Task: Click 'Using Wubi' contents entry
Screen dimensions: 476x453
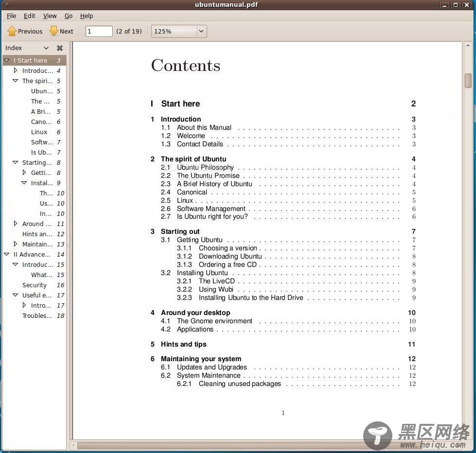Action: click(216, 290)
